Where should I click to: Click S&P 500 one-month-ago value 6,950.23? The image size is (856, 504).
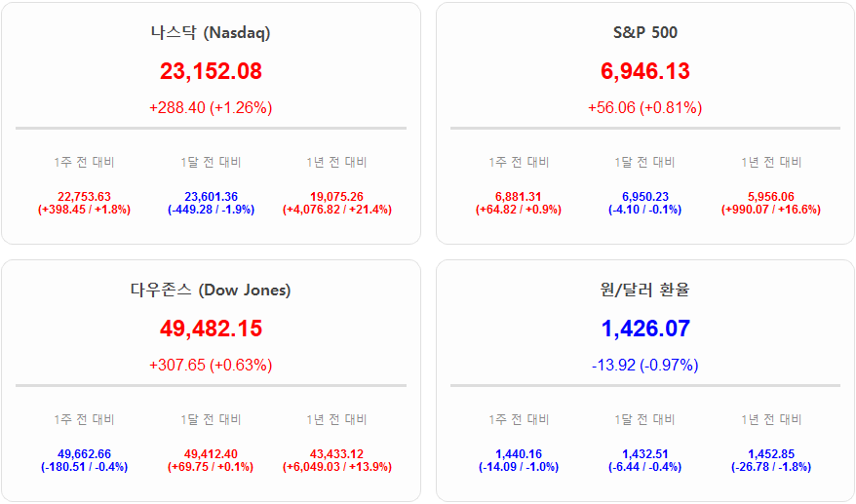click(x=644, y=197)
